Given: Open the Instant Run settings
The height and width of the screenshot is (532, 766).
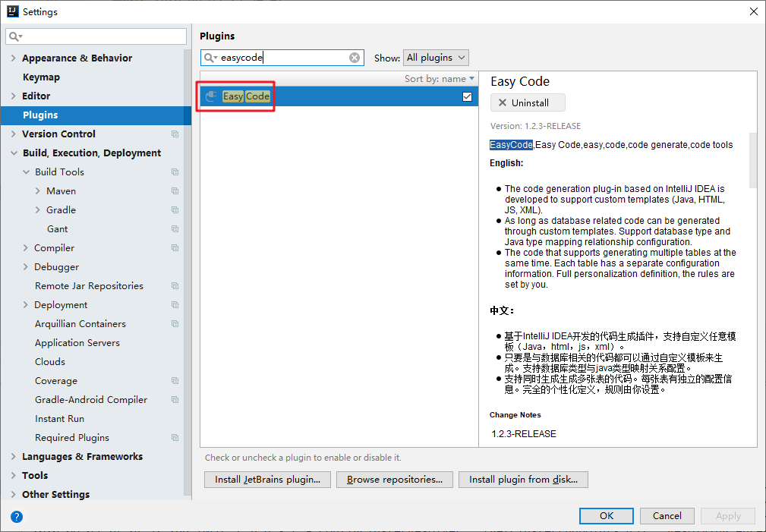Looking at the screenshot, I should [x=60, y=419].
